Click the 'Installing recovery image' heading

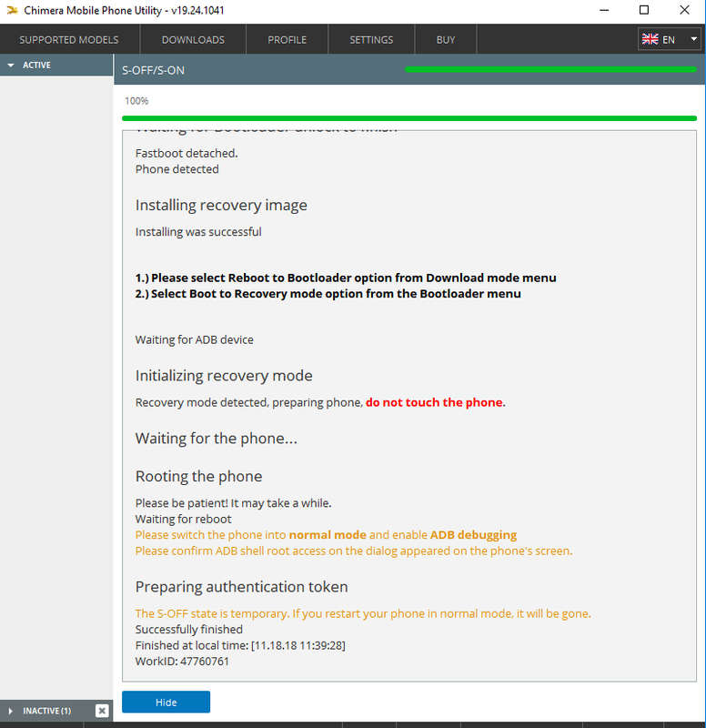(x=221, y=206)
